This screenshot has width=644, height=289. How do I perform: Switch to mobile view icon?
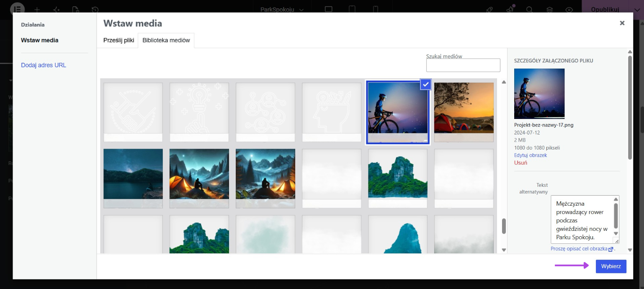[x=376, y=9]
